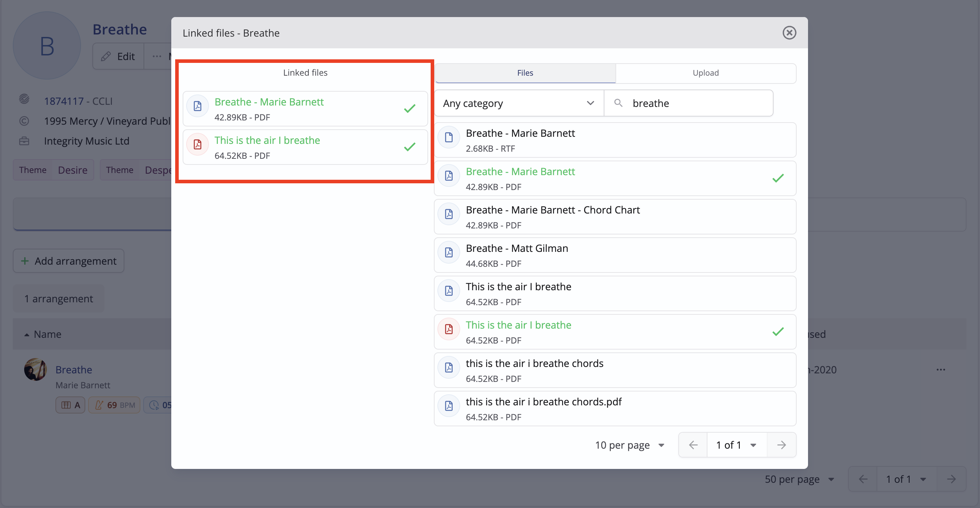This screenshot has width=980, height=508.
Task: Open background 1 of 1 page selector
Action: click(906, 479)
